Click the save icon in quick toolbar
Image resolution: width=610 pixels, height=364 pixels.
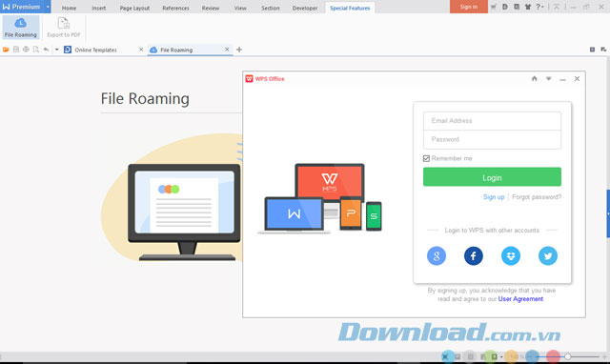point(16,50)
